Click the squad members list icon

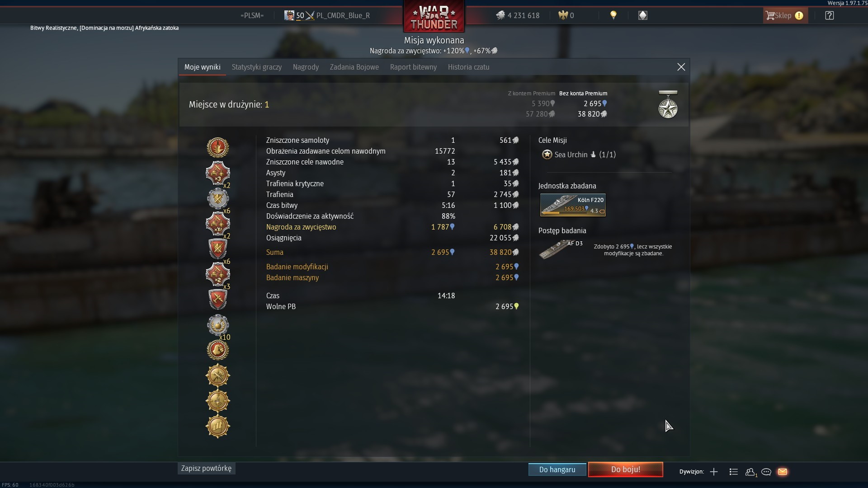[734, 472]
